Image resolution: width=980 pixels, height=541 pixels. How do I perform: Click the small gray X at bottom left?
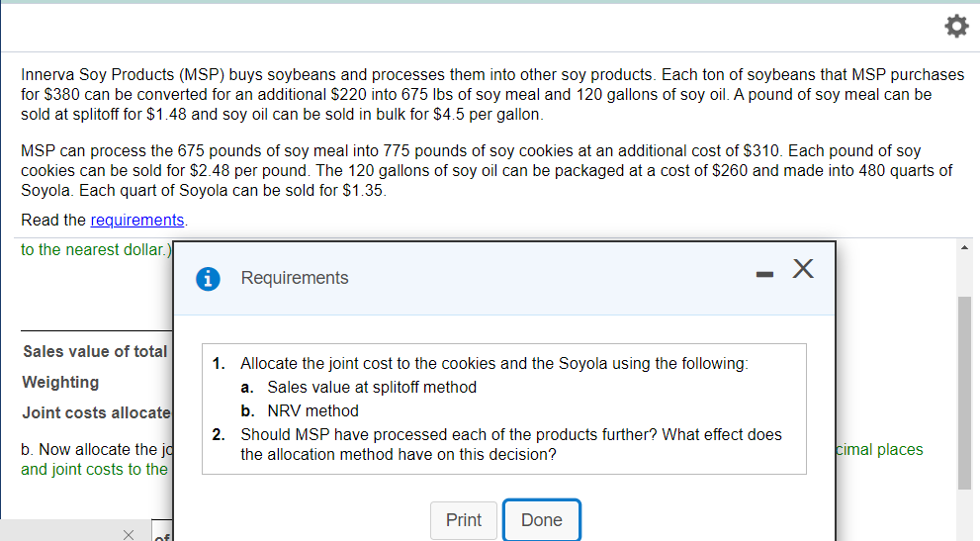(128, 534)
